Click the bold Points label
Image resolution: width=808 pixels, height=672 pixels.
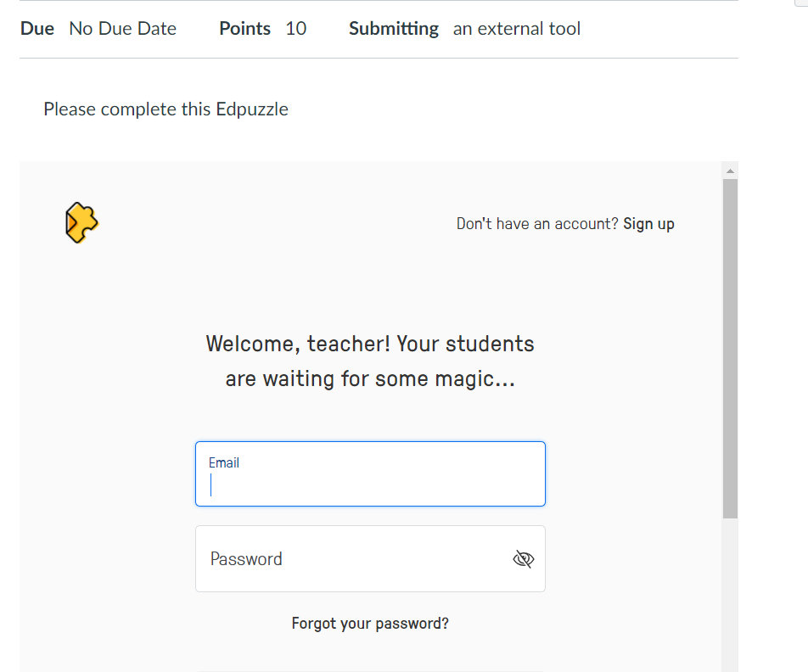244,29
